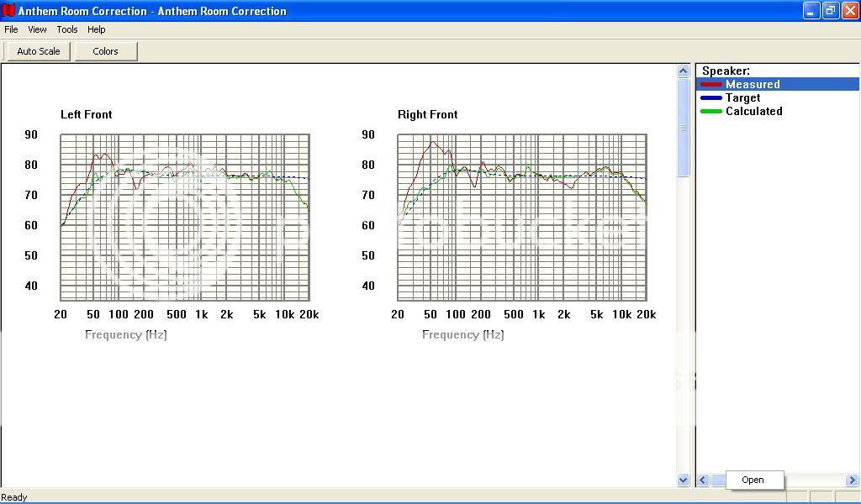Click Frequency (Hz) label under Left Front graph
The width and height of the screenshot is (861, 504).
pos(126,334)
